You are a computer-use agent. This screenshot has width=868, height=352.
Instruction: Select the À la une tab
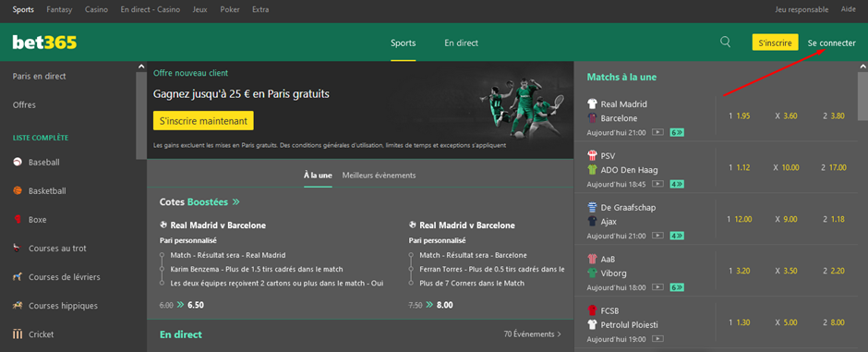pos(318,176)
